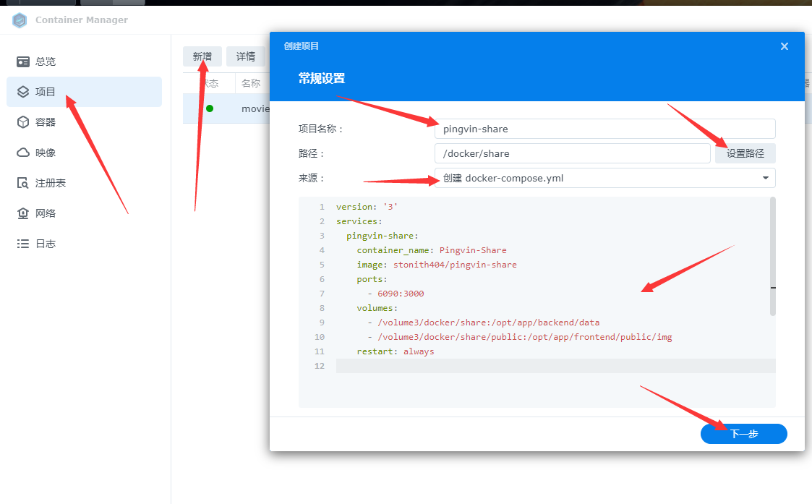The width and height of the screenshot is (812, 504).
Task: Click the 详情 details button
Action: [x=246, y=56]
